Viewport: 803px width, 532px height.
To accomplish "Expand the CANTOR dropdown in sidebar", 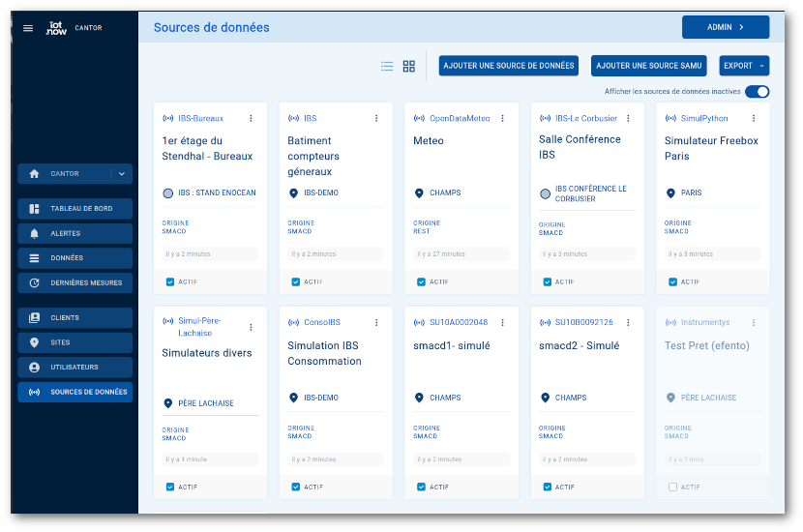I will 121,174.
